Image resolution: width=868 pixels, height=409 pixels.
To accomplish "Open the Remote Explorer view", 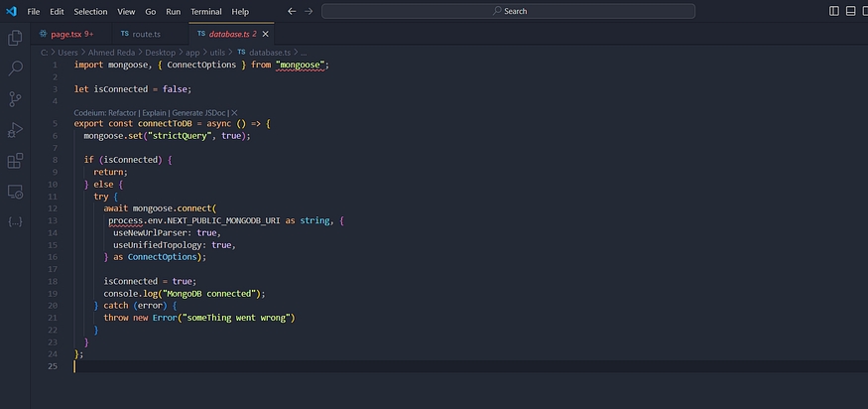I will 15,191.
